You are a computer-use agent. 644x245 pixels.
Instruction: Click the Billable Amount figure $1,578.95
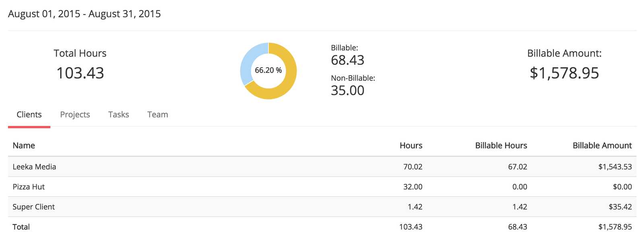coord(565,73)
